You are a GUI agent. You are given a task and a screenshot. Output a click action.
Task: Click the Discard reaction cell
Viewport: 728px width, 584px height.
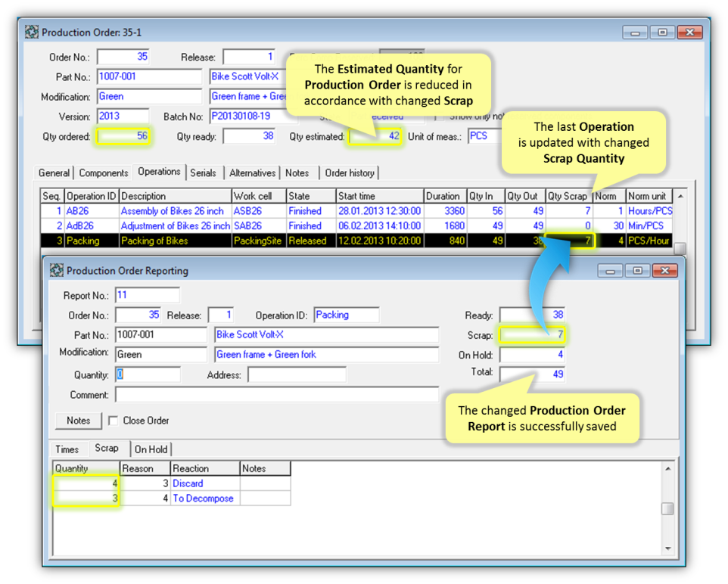(x=205, y=483)
